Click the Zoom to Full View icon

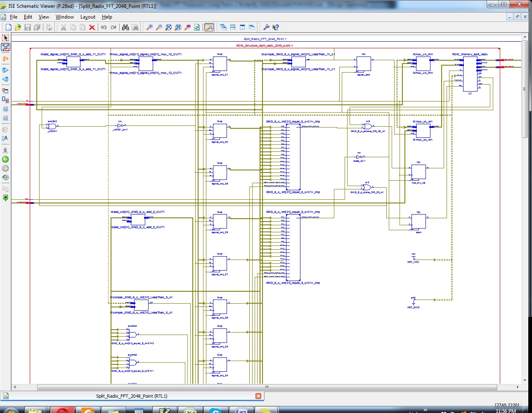(168, 27)
